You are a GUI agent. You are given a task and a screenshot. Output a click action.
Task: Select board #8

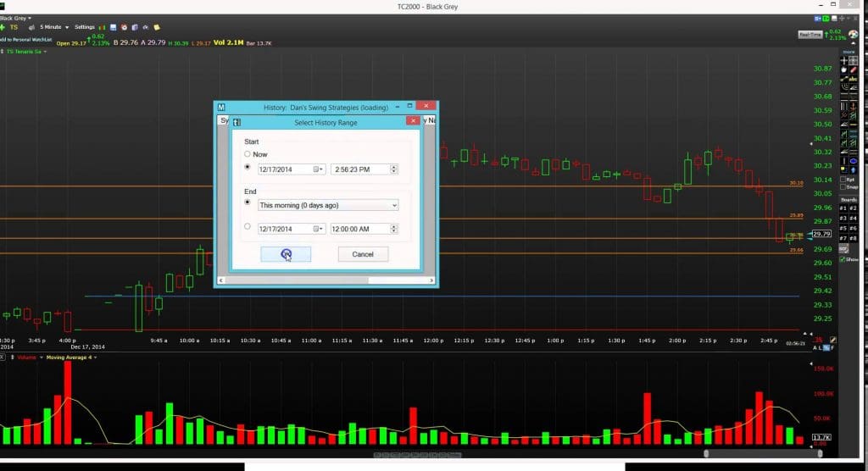click(x=853, y=238)
